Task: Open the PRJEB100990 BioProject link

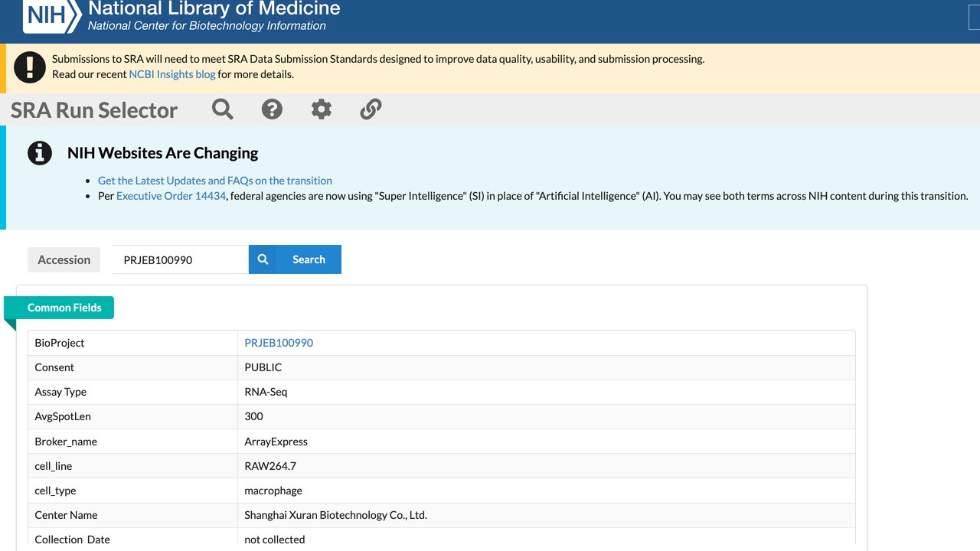Action: pyautogui.click(x=279, y=343)
